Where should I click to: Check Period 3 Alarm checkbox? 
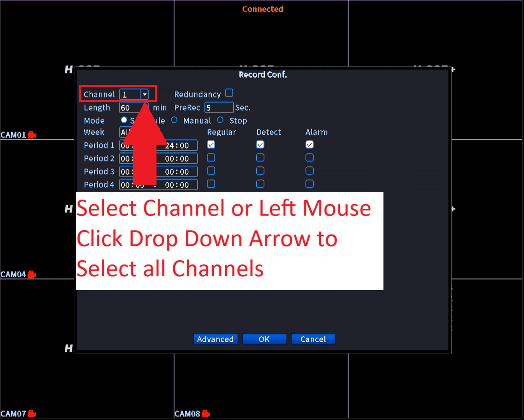tap(309, 171)
